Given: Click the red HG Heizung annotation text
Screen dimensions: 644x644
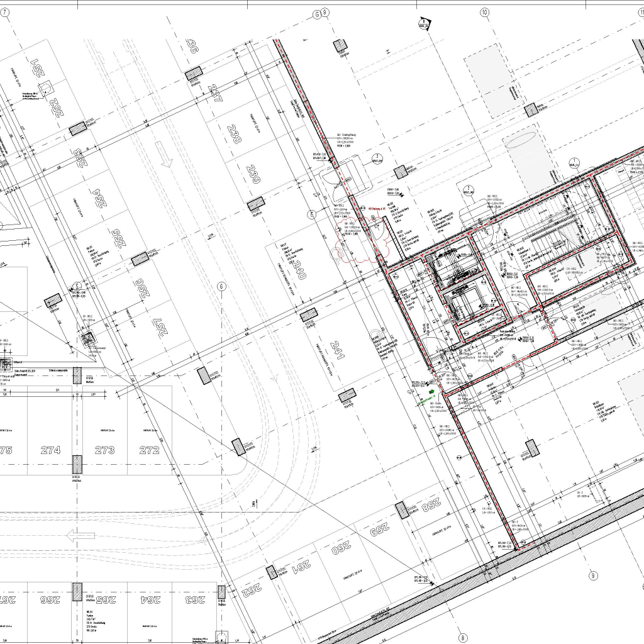Looking at the screenshot, I should (x=380, y=208).
